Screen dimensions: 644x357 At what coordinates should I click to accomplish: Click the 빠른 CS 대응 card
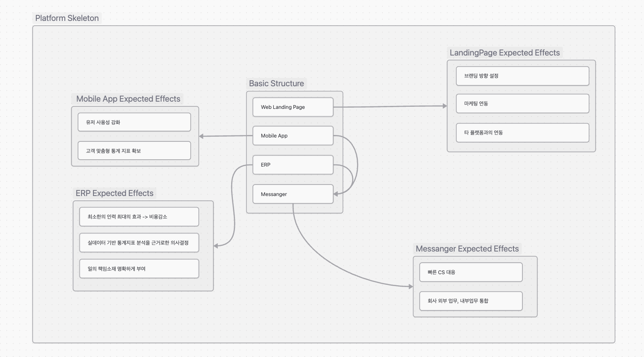(470, 272)
